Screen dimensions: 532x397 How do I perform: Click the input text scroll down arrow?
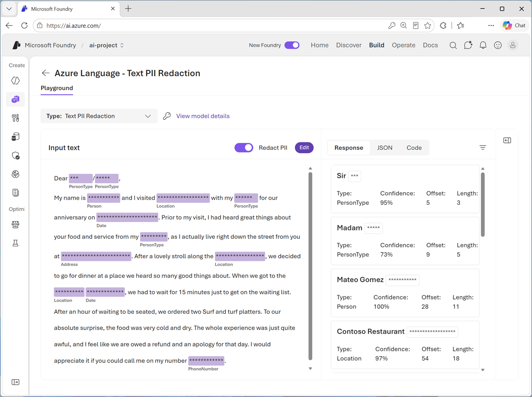[310, 369]
